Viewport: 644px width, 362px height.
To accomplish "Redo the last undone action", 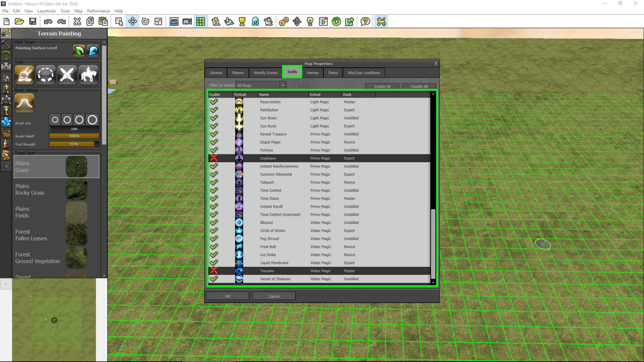I will tap(61, 22).
